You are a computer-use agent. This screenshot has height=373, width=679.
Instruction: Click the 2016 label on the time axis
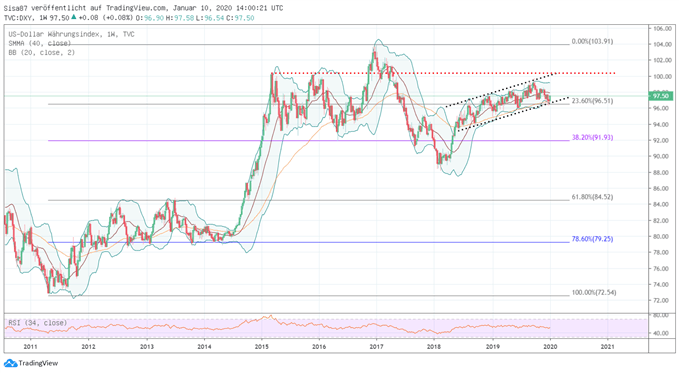tap(319, 347)
